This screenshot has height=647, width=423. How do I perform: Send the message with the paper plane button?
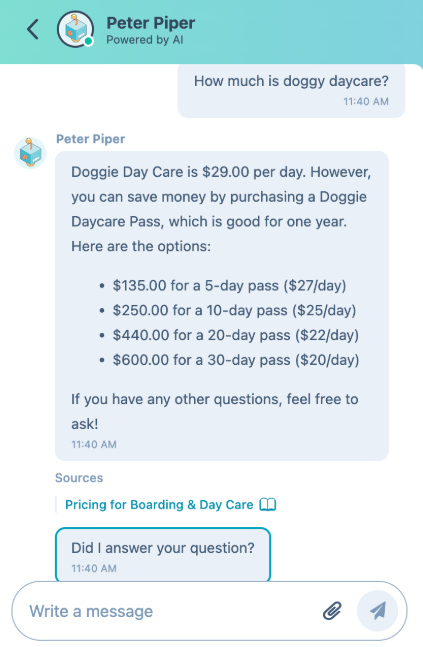point(377,611)
